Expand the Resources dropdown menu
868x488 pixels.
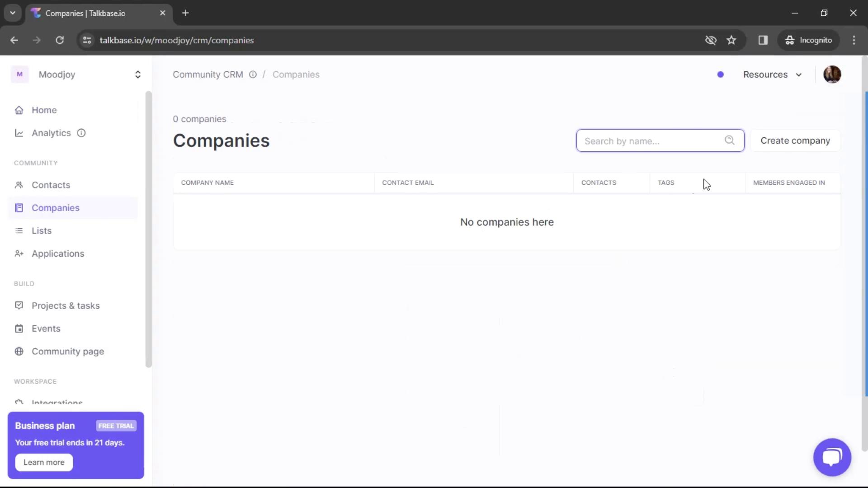[772, 75]
